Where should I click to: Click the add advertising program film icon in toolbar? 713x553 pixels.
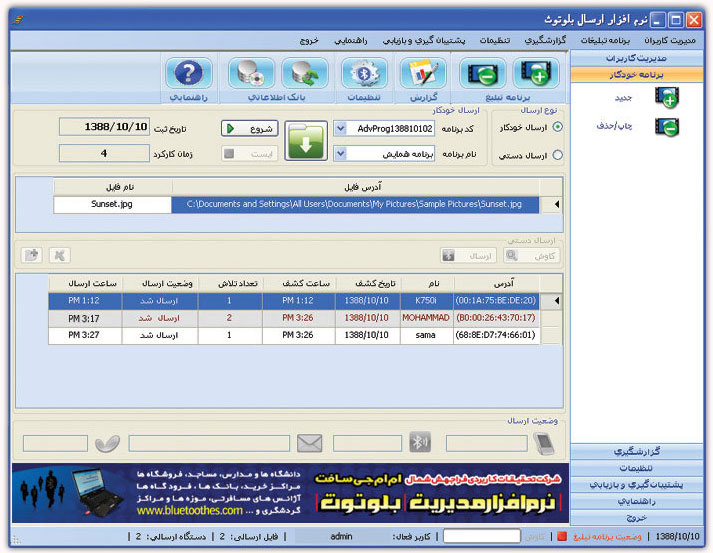pyautogui.click(x=536, y=73)
